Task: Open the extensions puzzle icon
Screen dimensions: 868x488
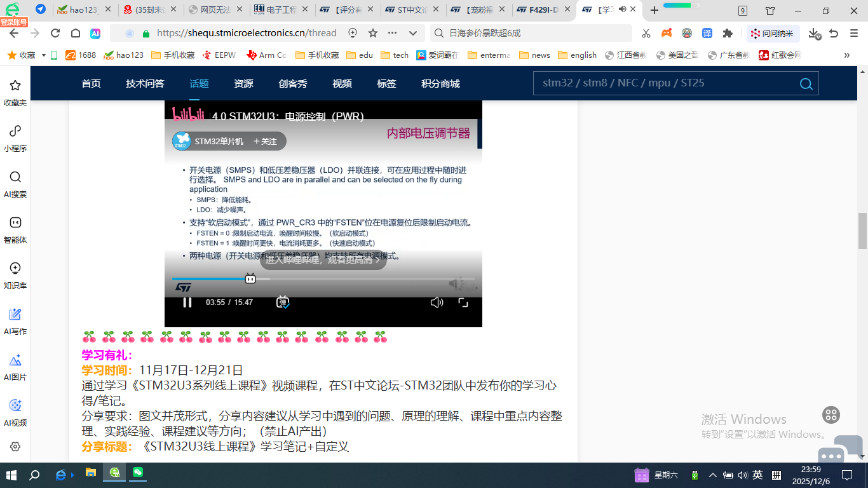Action: (x=728, y=33)
